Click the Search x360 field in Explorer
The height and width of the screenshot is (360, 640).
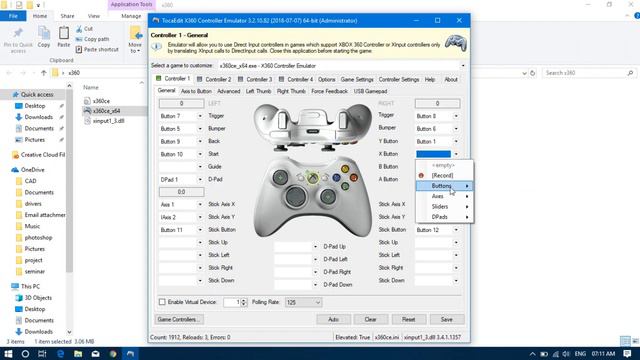coord(589,73)
